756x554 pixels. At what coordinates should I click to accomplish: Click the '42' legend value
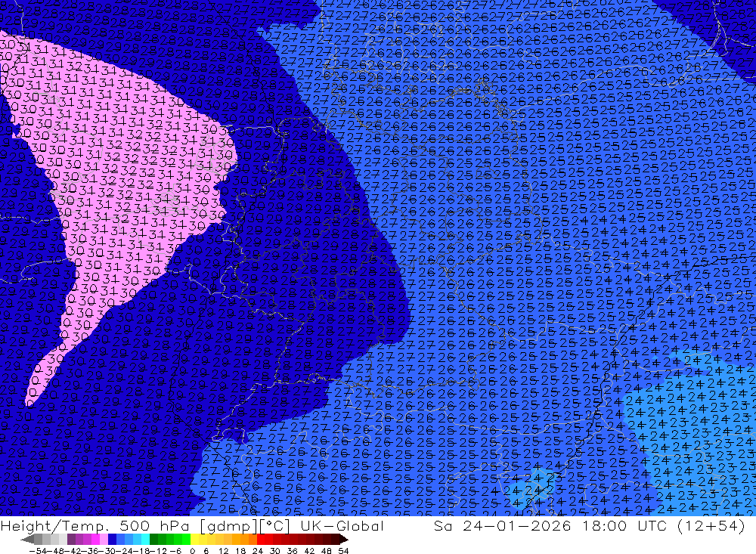tap(309, 551)
